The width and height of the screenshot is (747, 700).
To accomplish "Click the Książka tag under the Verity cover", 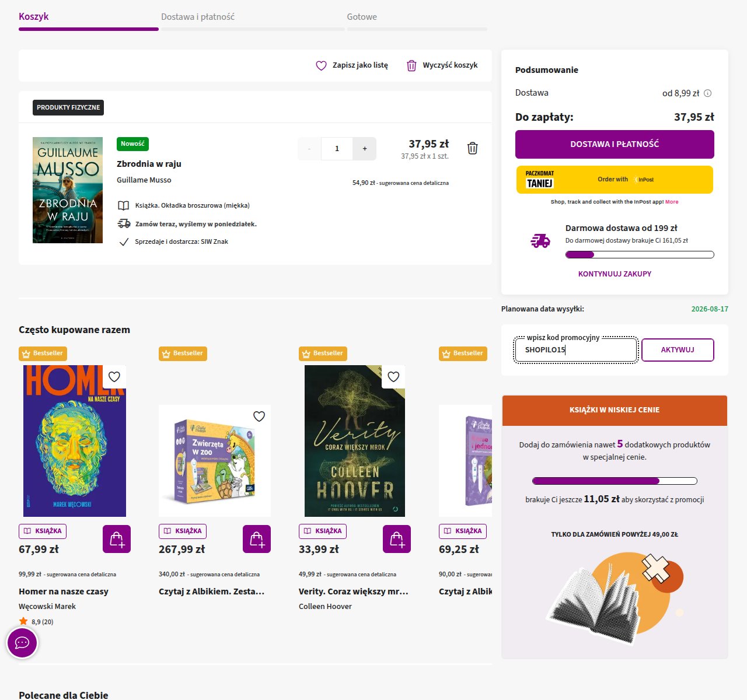I will tap(323, 531).
